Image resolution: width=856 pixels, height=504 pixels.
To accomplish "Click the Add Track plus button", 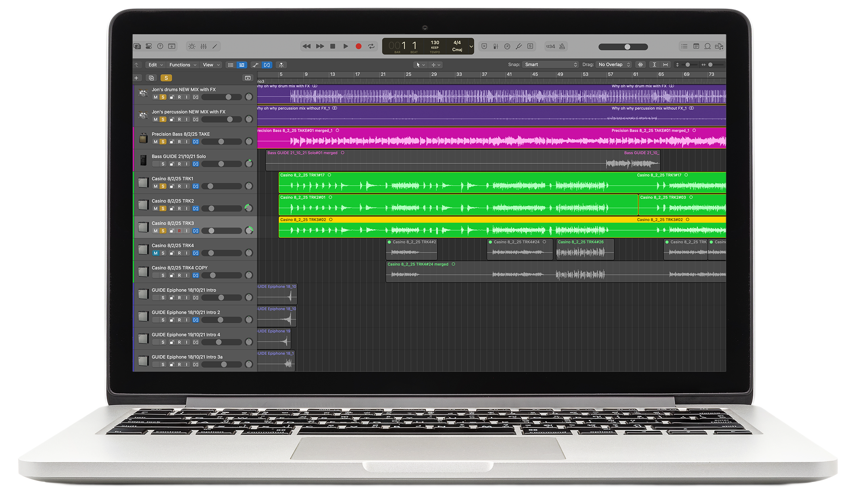I will coord(137,78).
